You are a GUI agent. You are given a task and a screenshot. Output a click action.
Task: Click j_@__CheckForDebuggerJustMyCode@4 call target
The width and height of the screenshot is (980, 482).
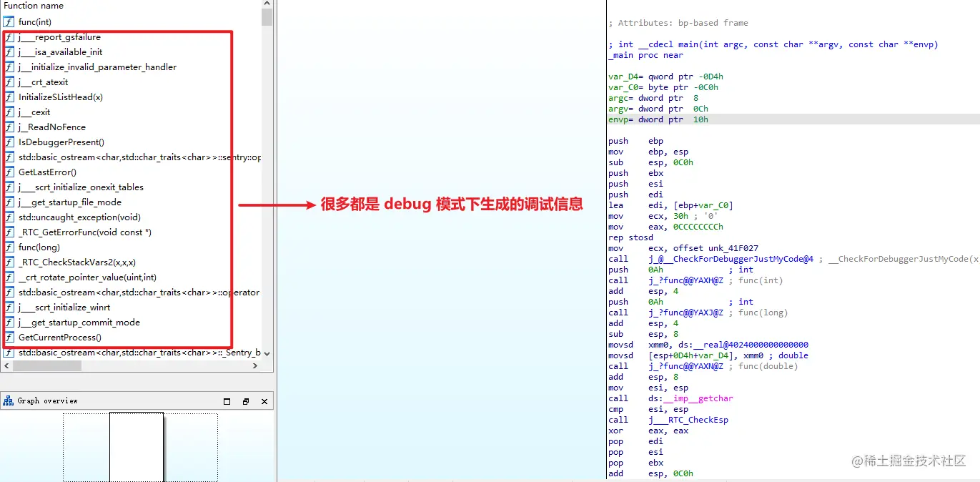(x=731, y=259)
